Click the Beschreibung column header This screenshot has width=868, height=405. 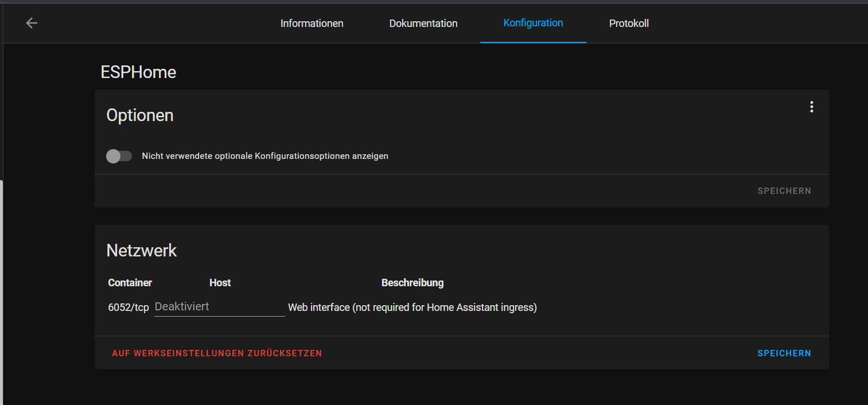point(412,282)
